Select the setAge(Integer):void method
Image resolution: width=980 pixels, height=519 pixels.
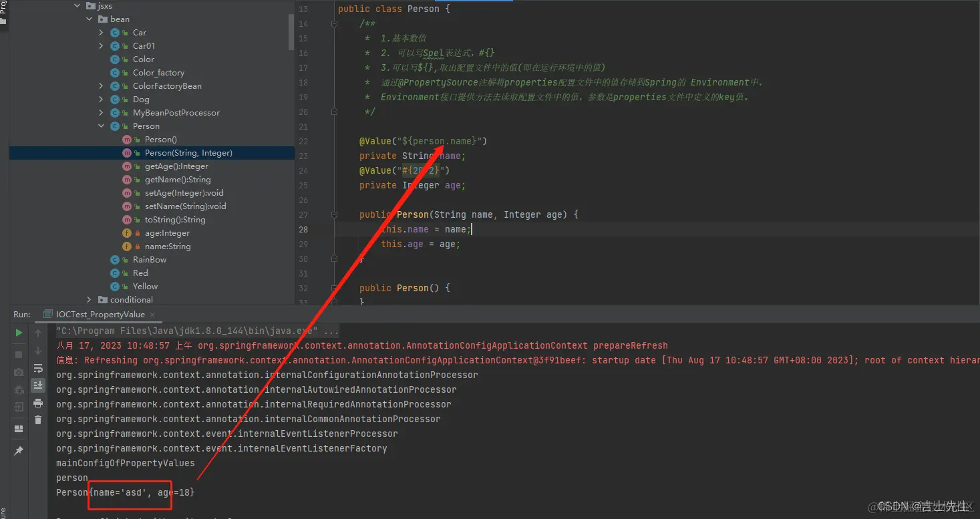[x=184, y=193]
